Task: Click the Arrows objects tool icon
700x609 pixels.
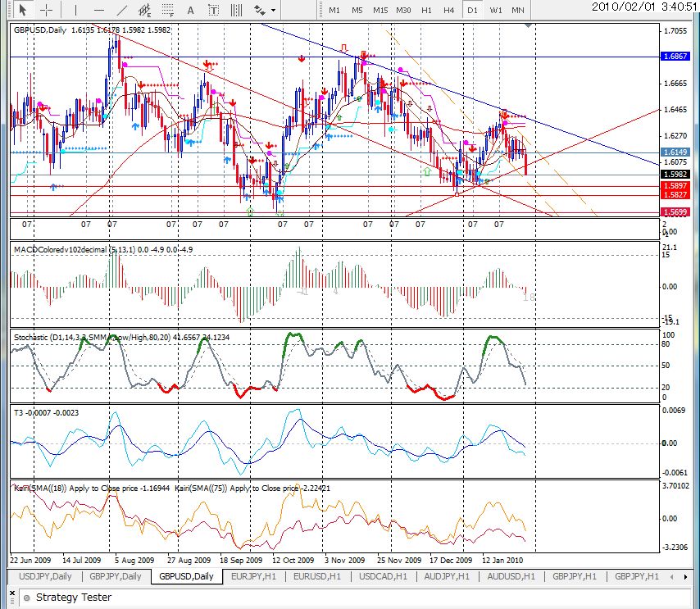Action: coord(260,10)
